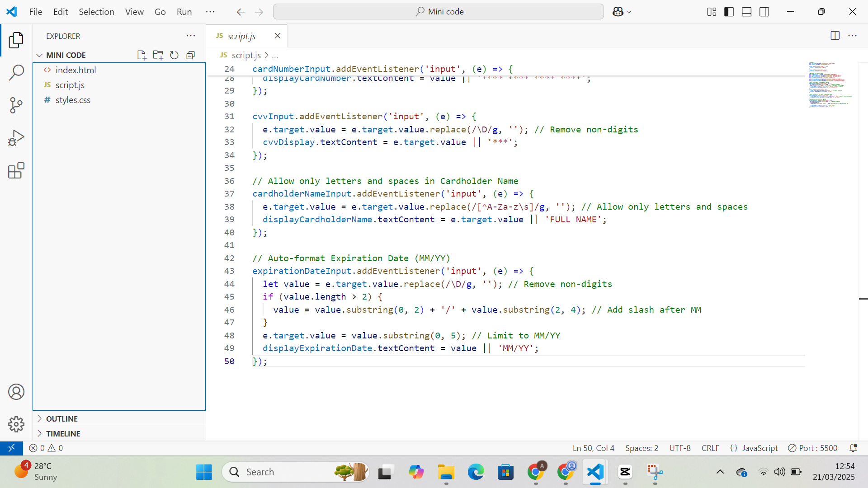
Task: Open the Extensions view
Action: pos(16,170)
